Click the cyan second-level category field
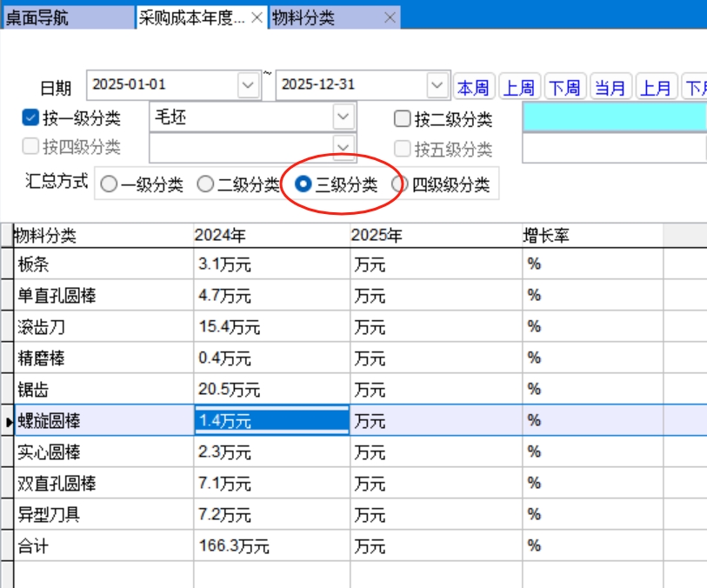 (x=614, y=117)
